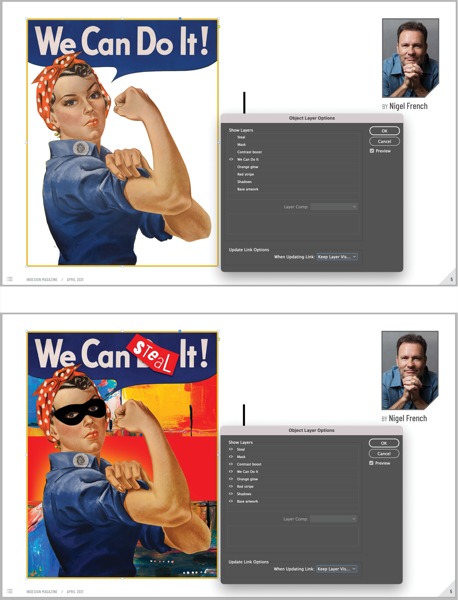Hide the Red stripe layer in lower dialog
This screenshot has height=600, width=458.
231,486
